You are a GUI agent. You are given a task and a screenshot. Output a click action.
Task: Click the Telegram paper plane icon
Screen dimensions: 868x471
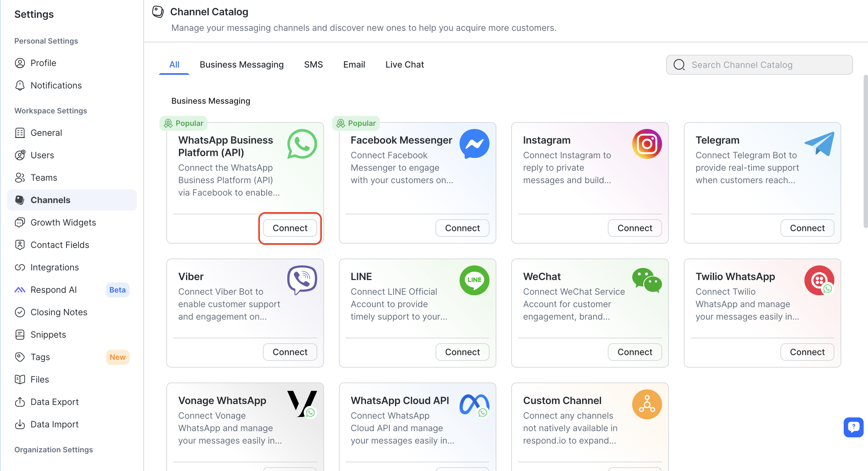coord(819,144)
